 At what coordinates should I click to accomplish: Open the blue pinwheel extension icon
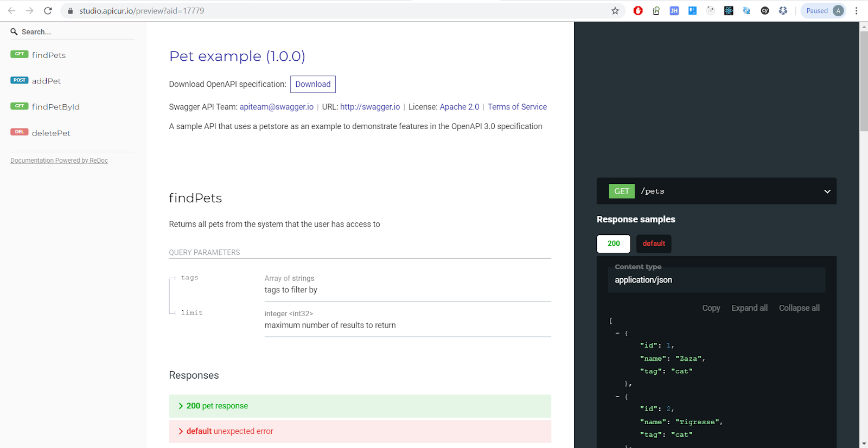pyautogui.click(x=783, y=11)
